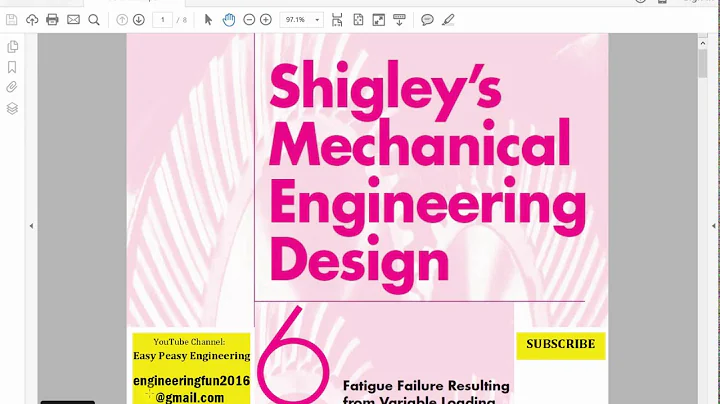This screenshot has width=720, height=404.
Task: Zoom out with the minus button
Action: [249, 20]
